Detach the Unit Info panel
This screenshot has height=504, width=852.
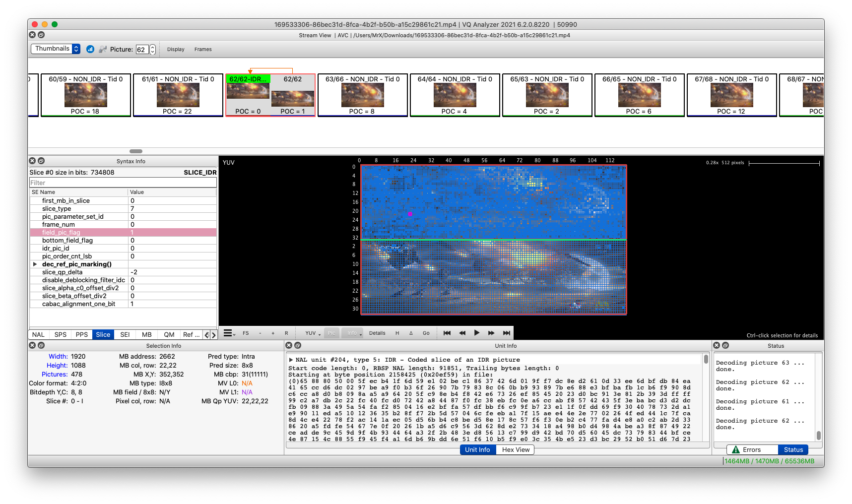[x=298, y=345]
